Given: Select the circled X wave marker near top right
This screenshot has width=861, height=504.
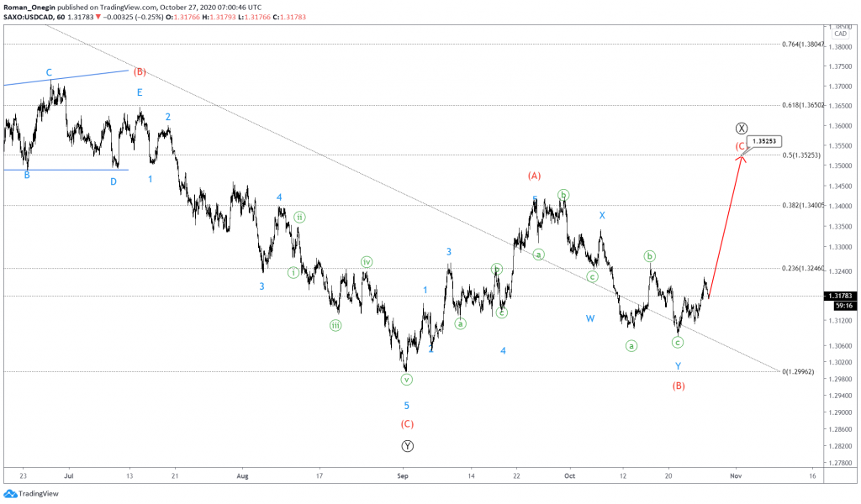Looking at the screenshot, I should tap(741, 128).
